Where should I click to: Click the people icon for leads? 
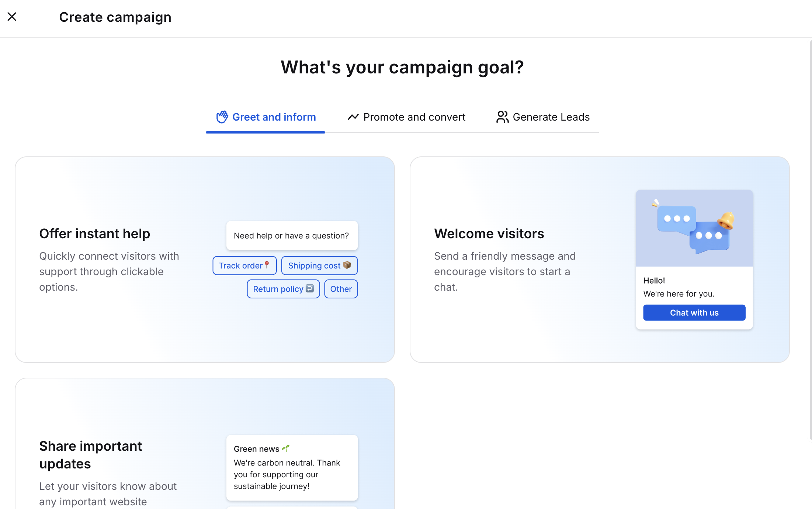[x=502, y=117]
